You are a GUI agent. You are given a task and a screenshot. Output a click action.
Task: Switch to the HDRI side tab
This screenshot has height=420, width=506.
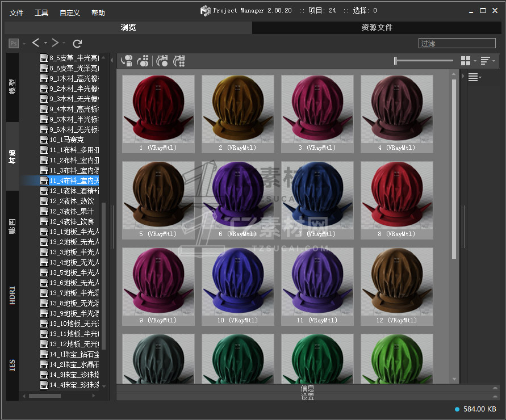pyautogui.click(x=12, y=296)
